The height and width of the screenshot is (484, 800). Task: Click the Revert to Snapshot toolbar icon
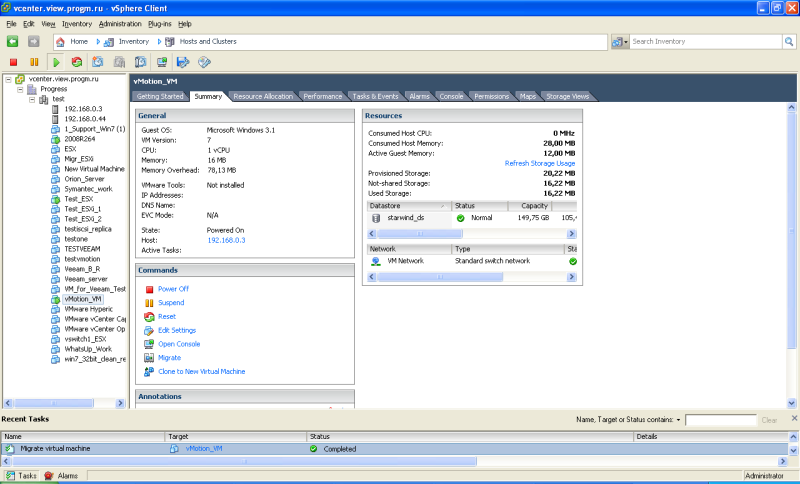tap(119, 62)
